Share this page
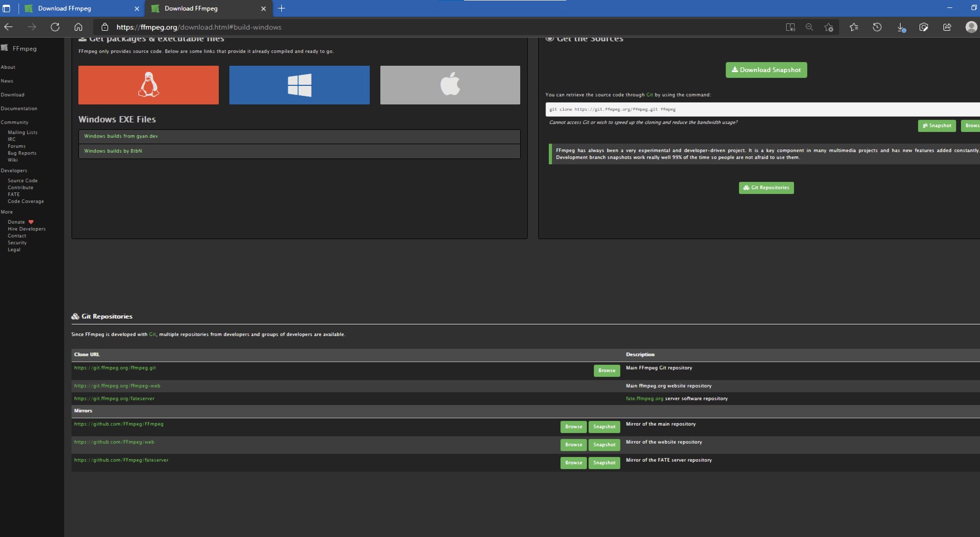Screen dimensions: 980x537 (947, 27)
